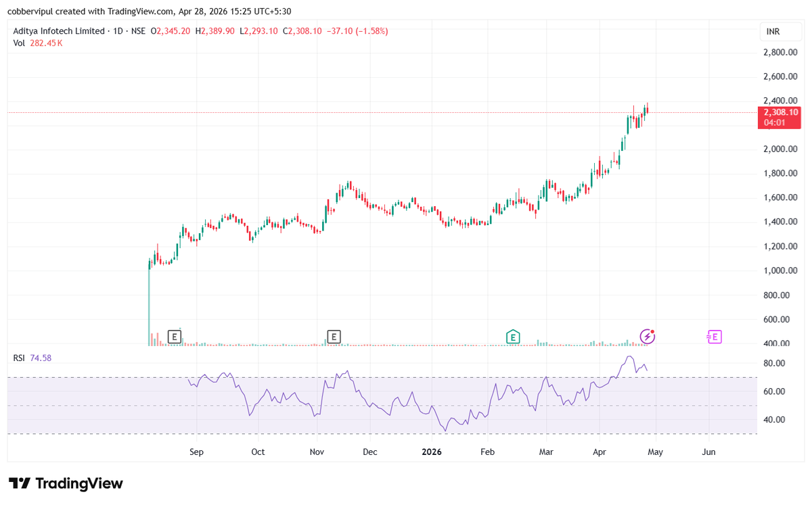The width and height of the screenshot is (812, 505).
Task: Click the TradingView logo at bottom left
Action: 66,483
